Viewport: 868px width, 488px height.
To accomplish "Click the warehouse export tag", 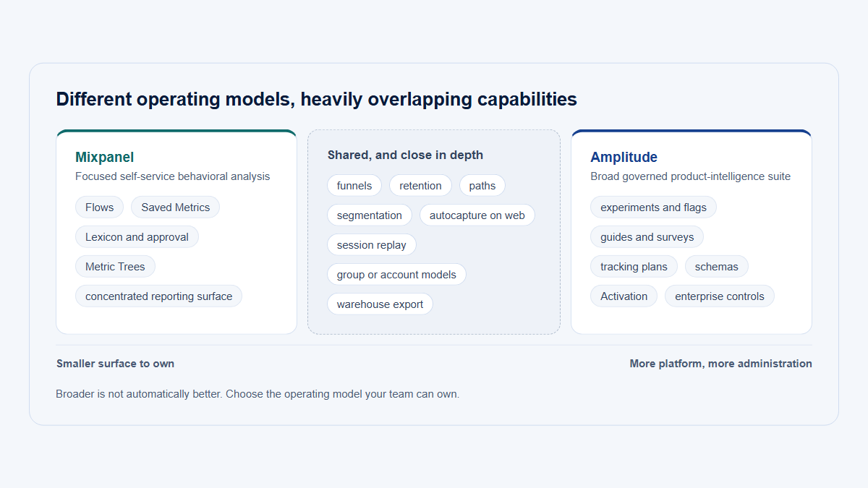I will coord(380,304).
